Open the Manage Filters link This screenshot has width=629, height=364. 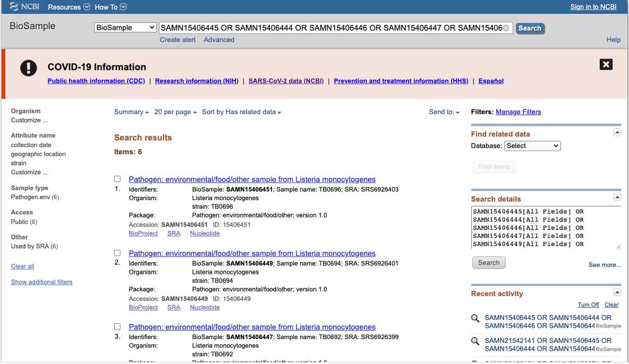518,112
